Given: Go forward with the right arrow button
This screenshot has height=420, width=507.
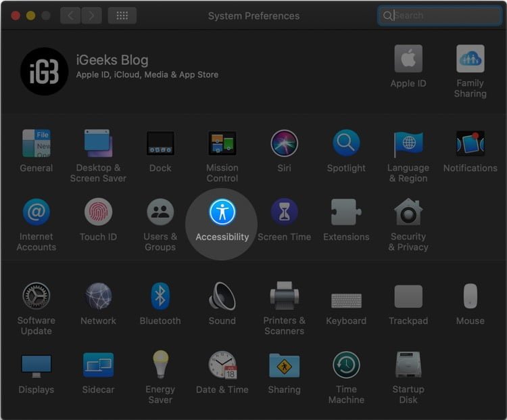Looking at the screenshot, I should click(x=91, y=16).
